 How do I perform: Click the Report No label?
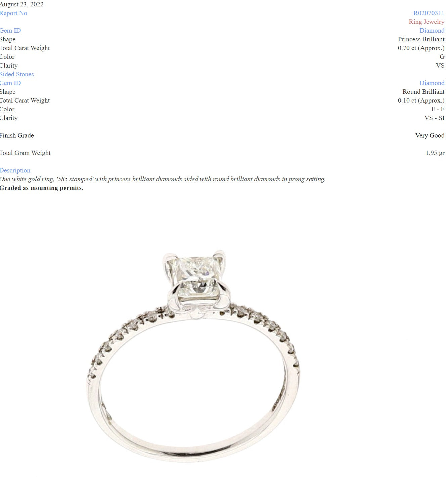13,13
